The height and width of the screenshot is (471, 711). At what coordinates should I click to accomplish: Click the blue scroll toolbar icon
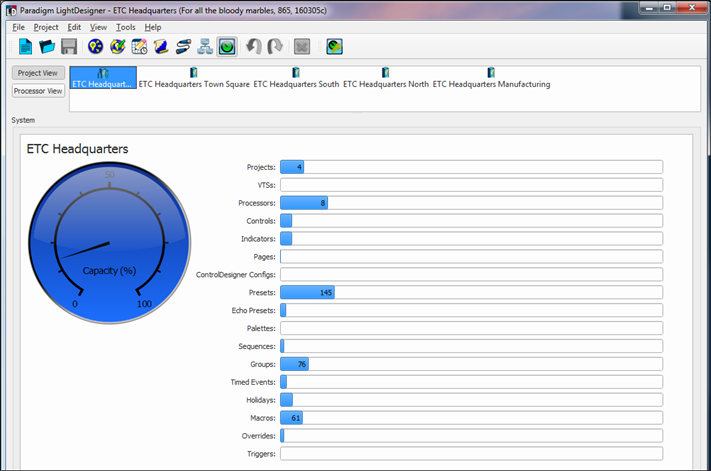tap(161, 46)
